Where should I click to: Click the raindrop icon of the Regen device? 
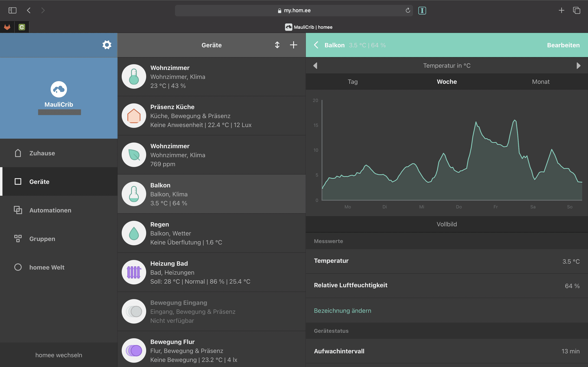point(134,233)
